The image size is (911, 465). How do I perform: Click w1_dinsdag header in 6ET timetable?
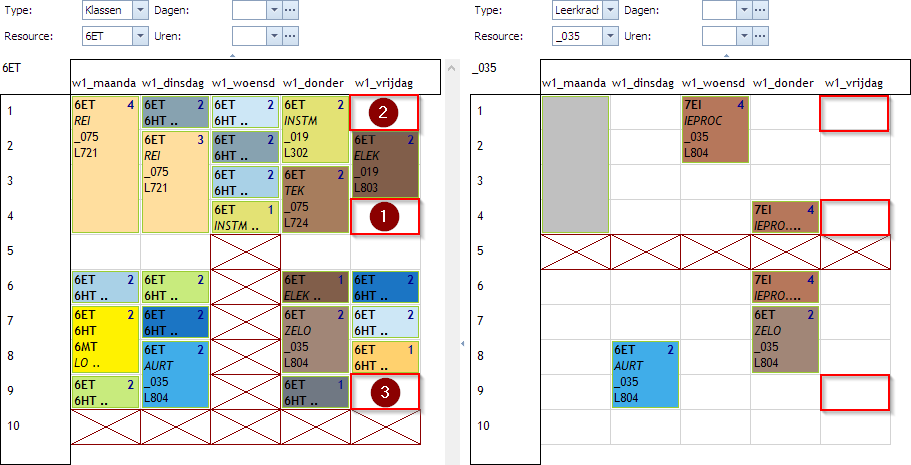point(173,83)
